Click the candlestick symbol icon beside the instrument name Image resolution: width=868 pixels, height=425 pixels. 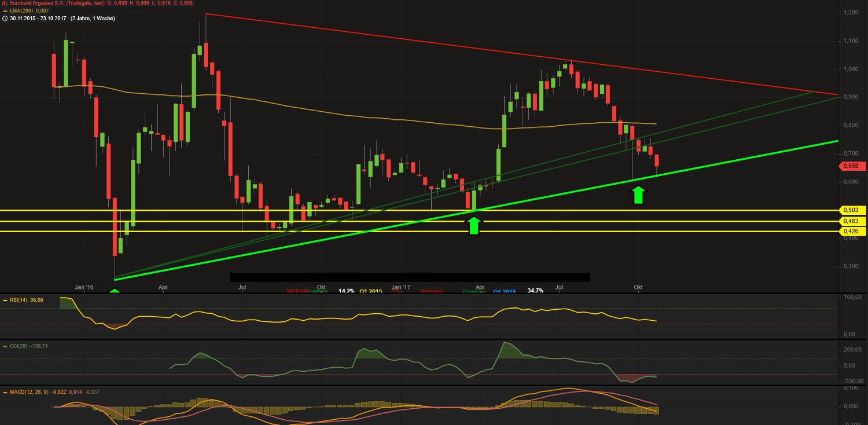pos(4,3)
